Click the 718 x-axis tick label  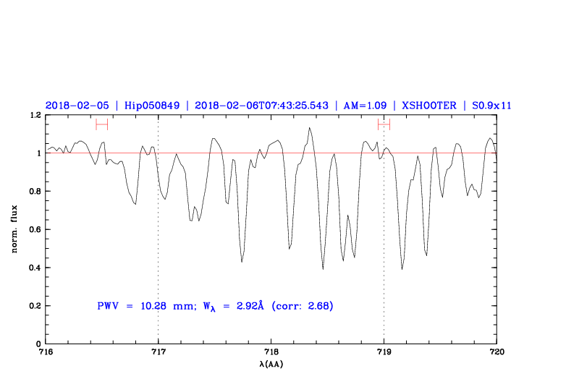pyautogui.click(x=271, y=352)
